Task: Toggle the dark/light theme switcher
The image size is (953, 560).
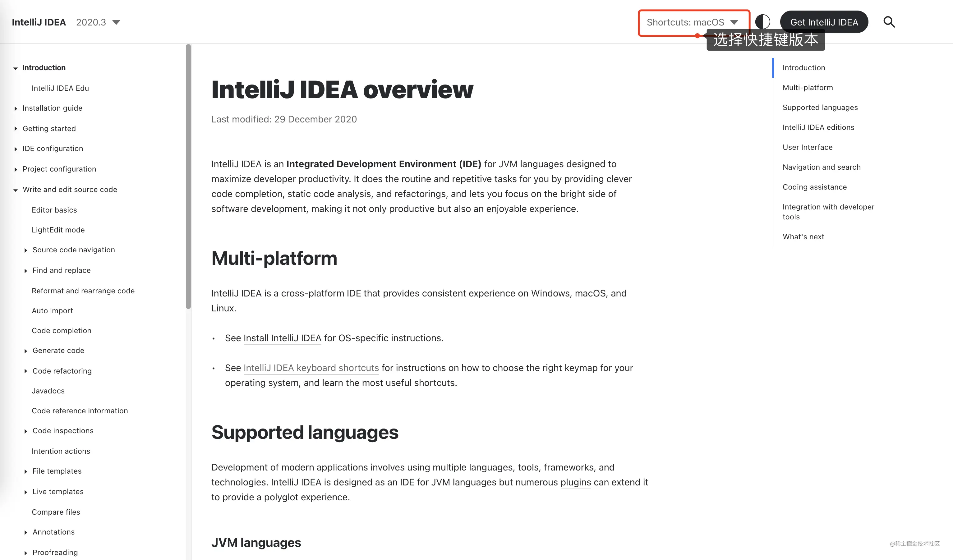Action: point(762,22)
